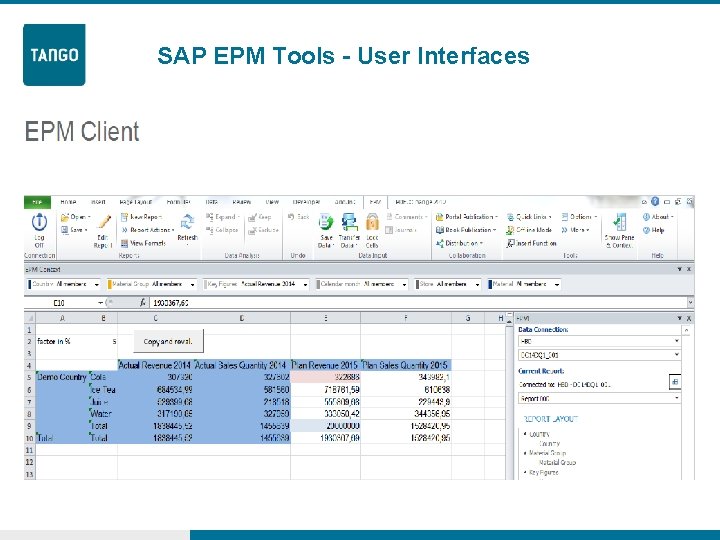Click the Exclude data analysis tool
Screen dimensions: 720x540
coord(264,230)
